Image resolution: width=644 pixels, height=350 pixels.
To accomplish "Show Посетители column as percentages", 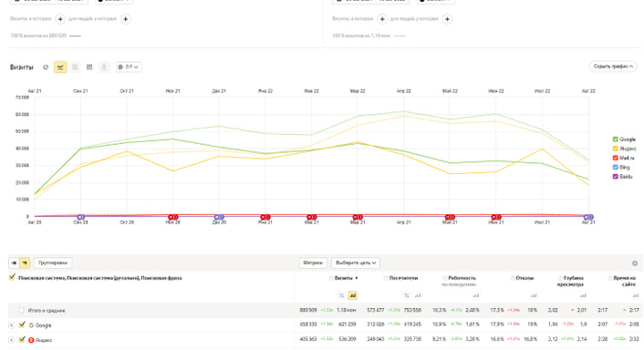I will click(x=406, y=295).
